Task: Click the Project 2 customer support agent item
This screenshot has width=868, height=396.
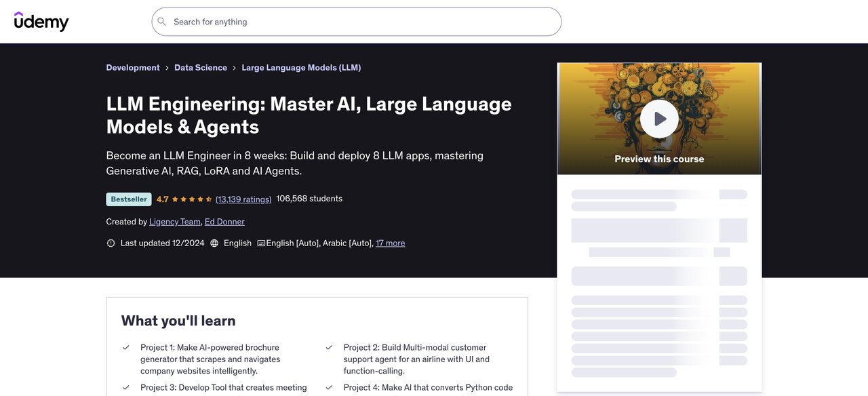Action: 416,359
